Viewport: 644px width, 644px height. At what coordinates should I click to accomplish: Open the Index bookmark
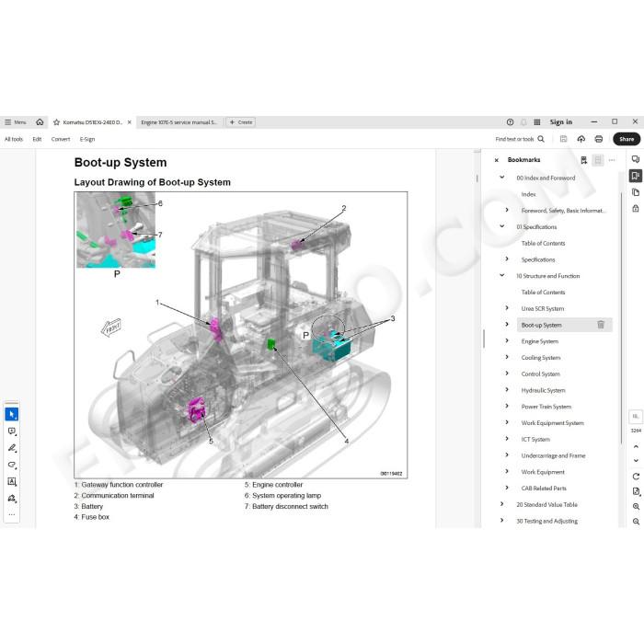529,194
